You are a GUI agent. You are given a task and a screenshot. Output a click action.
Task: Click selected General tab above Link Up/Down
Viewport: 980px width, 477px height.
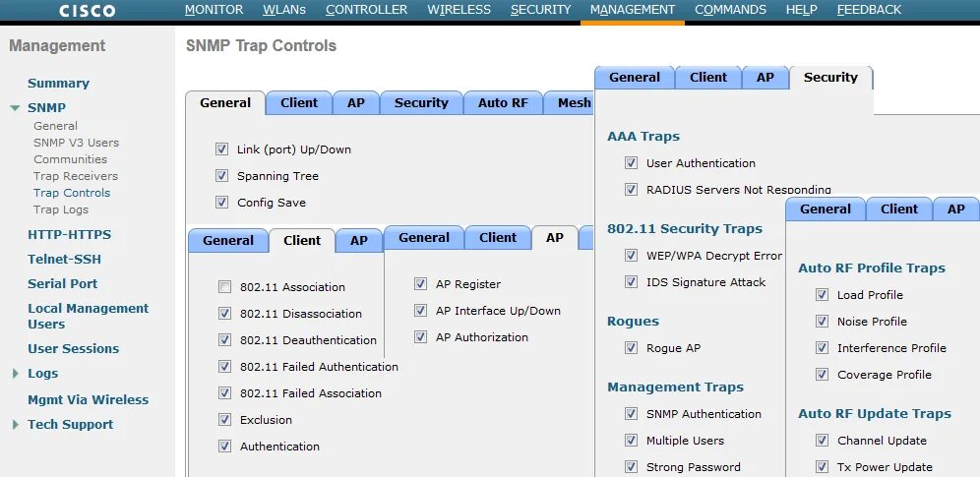pyautogui.click(x=225, y=103)
